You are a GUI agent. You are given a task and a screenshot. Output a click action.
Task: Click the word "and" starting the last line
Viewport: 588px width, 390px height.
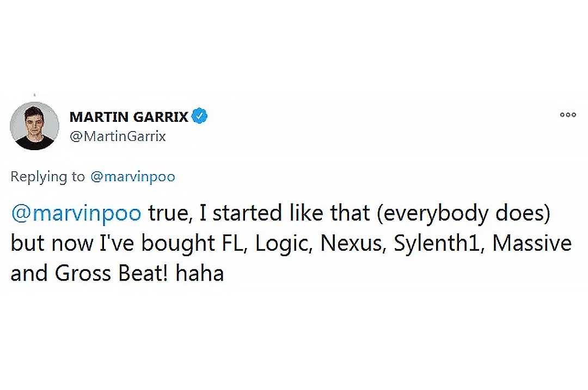click(x=29, y=274)
